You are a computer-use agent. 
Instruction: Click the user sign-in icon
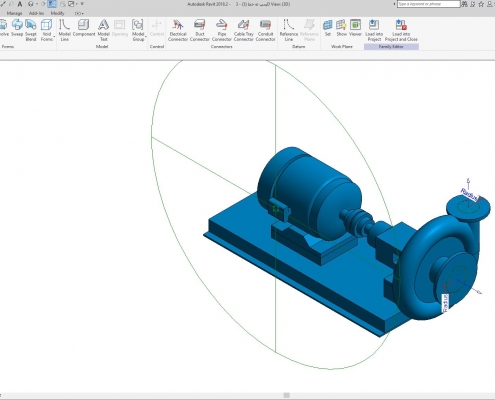490,4
